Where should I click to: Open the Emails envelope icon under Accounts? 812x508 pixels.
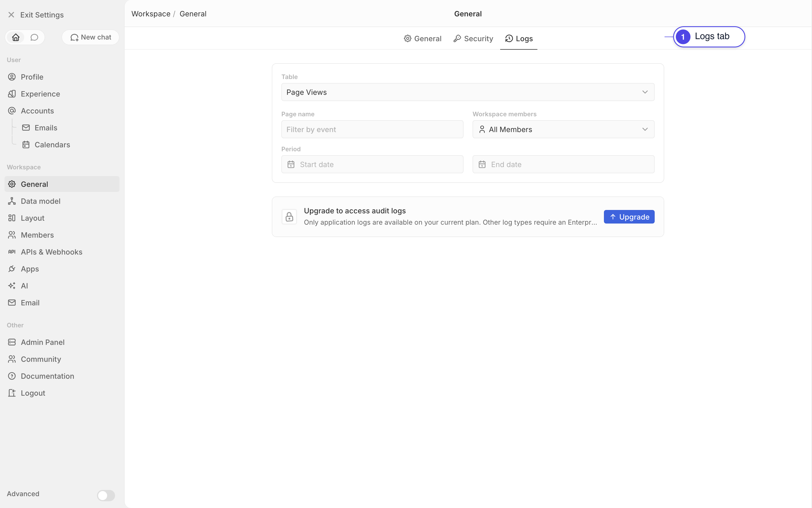pyautogui.click(x=26, y=128)
